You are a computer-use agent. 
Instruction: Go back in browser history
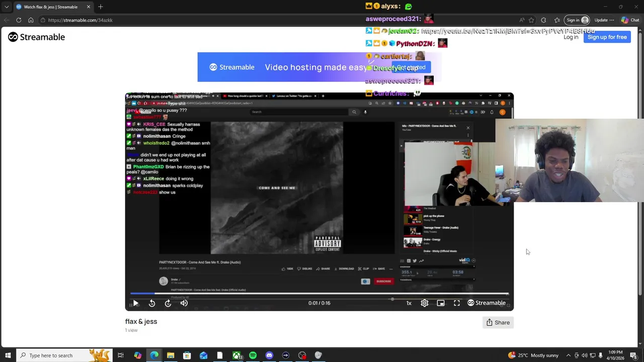7,20
